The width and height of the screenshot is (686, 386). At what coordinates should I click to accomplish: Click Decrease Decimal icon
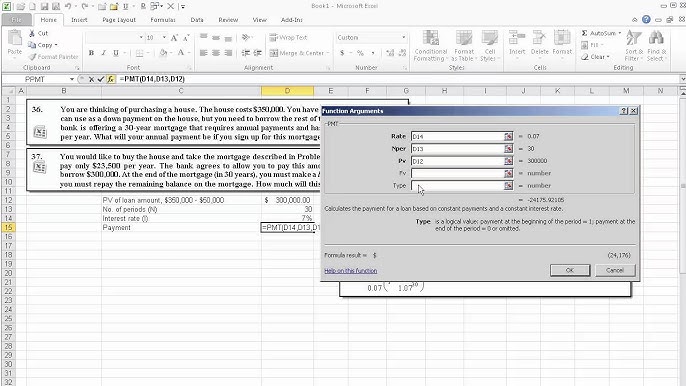pos(402,53)
